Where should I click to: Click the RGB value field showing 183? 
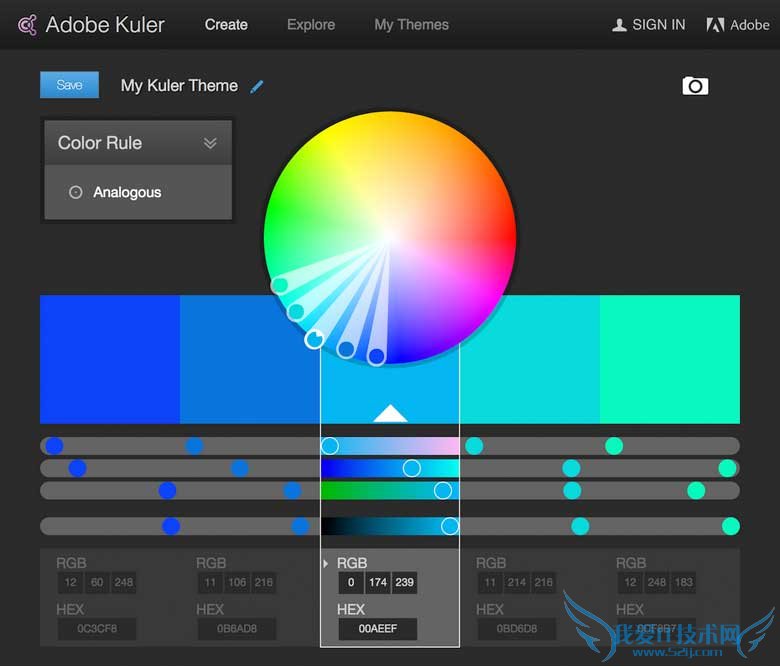point(684,582)
